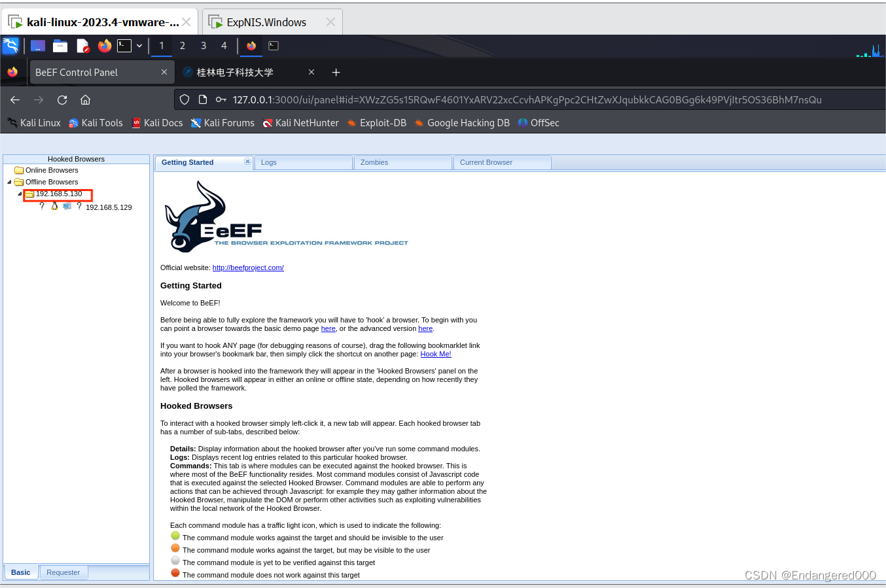The width and height of the screenshot is (886, 588).
Task: Open the advanced version 'here' link
Action: (x=425, y=328)
